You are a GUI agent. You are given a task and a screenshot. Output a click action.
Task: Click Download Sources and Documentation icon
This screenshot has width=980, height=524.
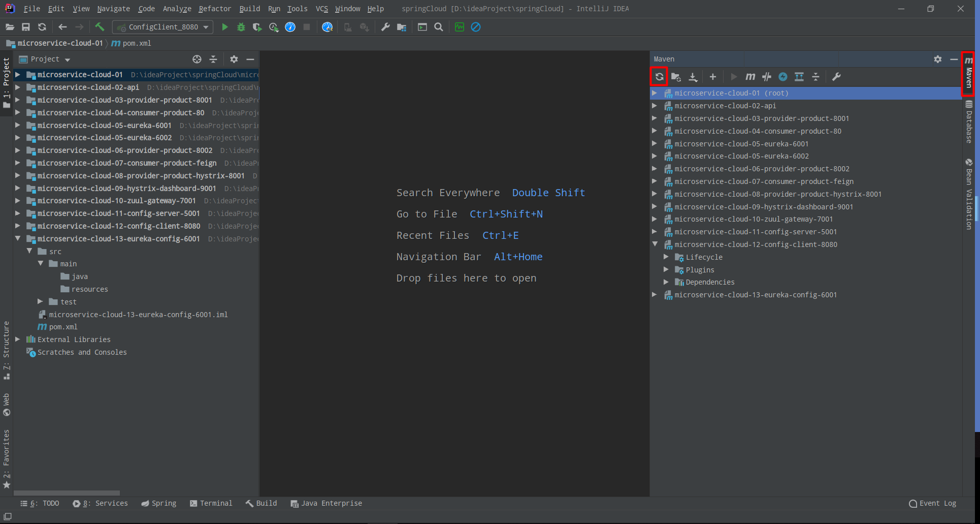[x=693, y=77]
